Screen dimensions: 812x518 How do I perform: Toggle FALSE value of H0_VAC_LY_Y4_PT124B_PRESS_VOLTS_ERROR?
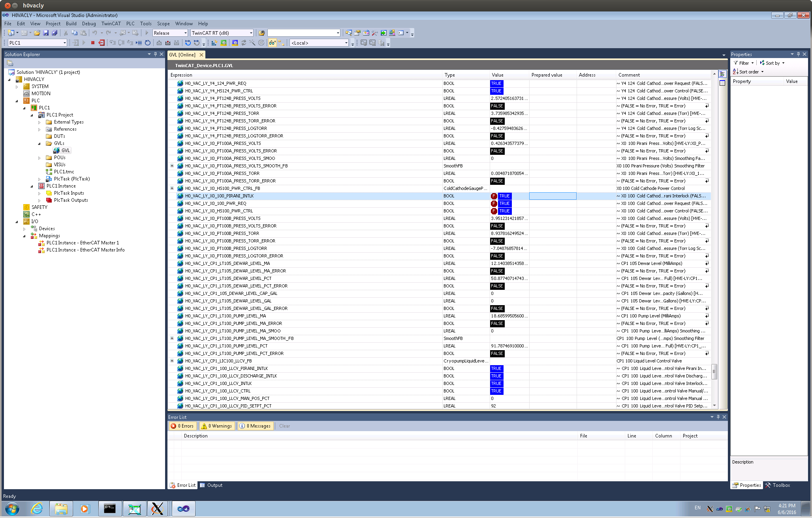click(x=497, y=106)
